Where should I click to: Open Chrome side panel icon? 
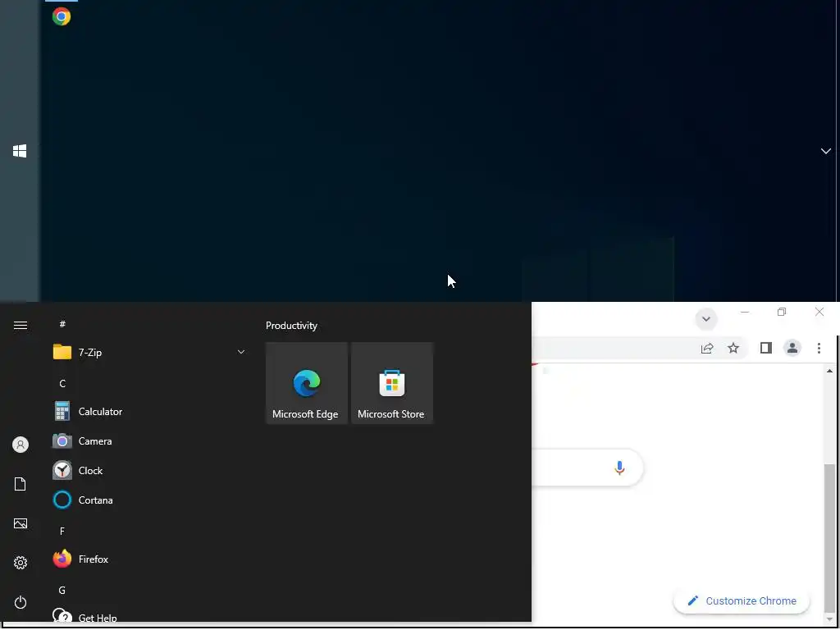pos(766,348)
